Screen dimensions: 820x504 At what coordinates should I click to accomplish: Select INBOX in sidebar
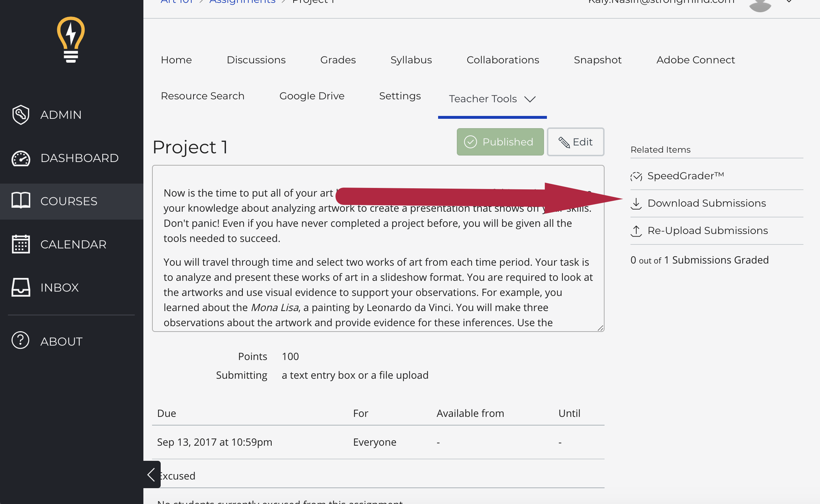click(72, 288)
